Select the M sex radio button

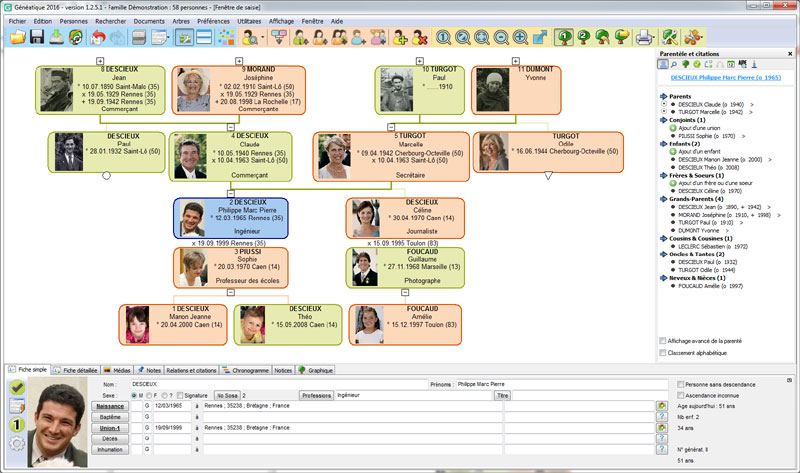coord(134,395)
